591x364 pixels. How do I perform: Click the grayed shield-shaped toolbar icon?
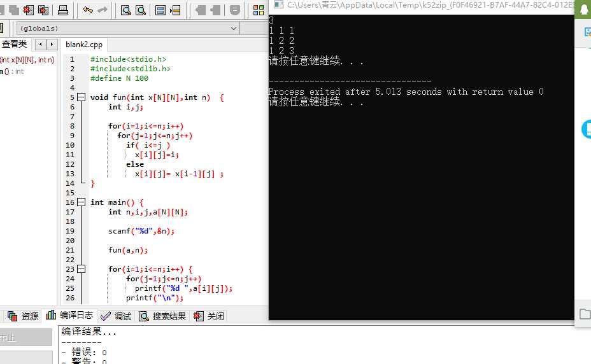click(x=235, y=10)
